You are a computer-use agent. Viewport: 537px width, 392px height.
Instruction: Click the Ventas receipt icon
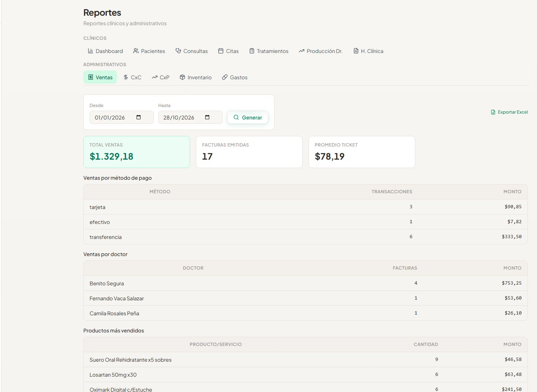pos(91,77)
